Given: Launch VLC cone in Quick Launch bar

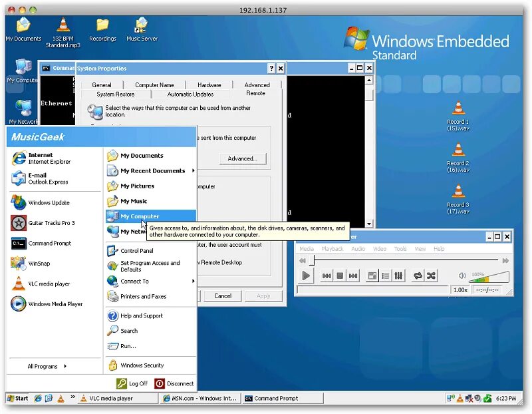Looking at the screenshot, I should (61, 399).
